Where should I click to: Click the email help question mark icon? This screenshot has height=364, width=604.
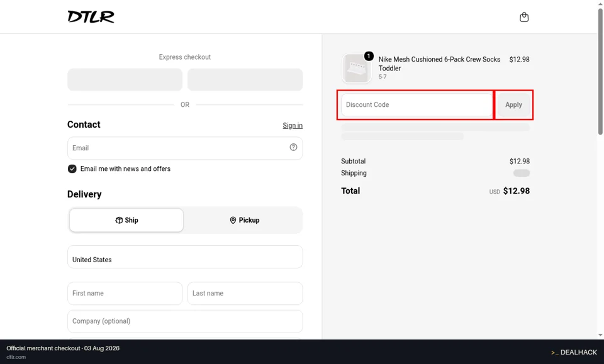(294, 147)
